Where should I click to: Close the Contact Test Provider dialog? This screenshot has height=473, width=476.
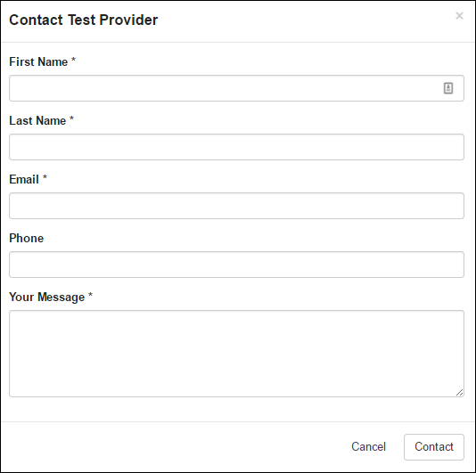click(x=459, y=15)
